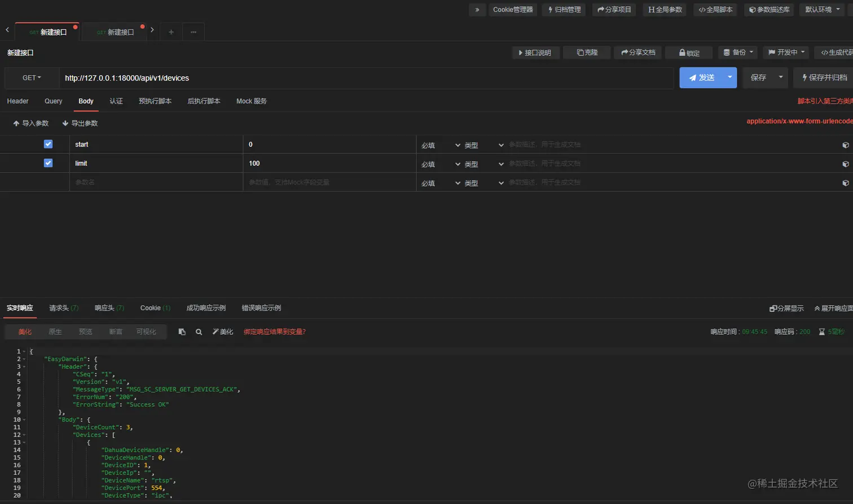
Task: Collapse JSON line 2 EasyDarwin fold arrow
Action: pyautogui.click(x=24, y=359)
